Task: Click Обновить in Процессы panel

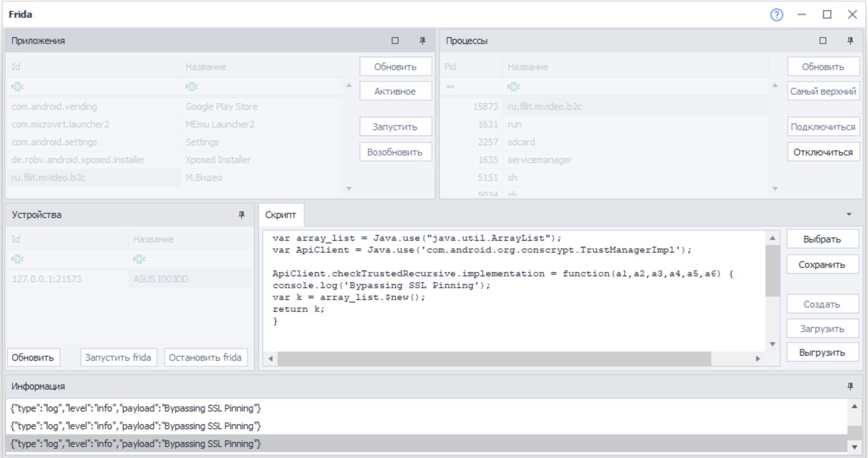Action: (823, 66)
